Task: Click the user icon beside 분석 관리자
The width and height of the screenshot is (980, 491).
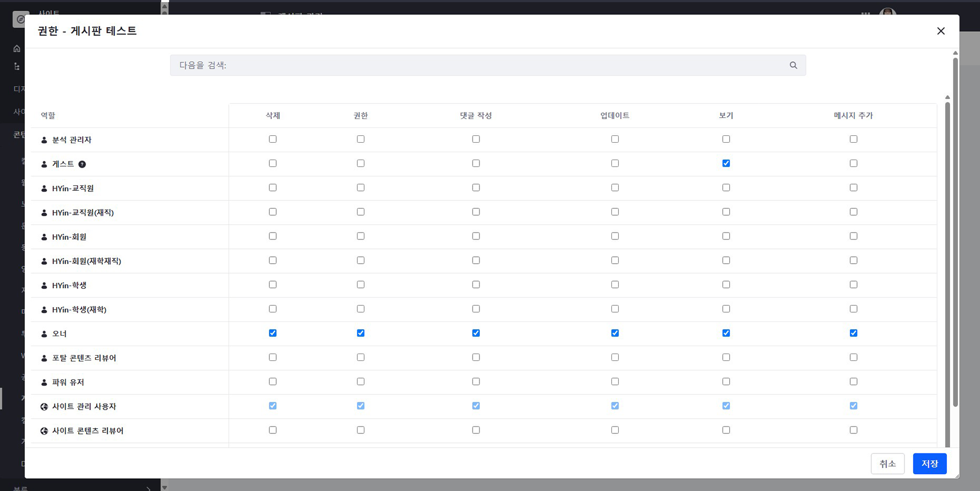Action: coord(44,140)
